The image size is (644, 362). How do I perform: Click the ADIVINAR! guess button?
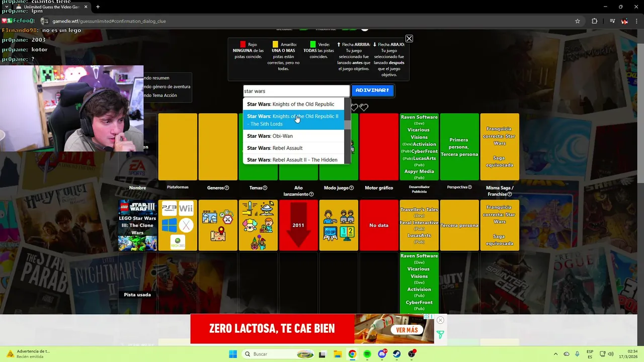(372, 90)
